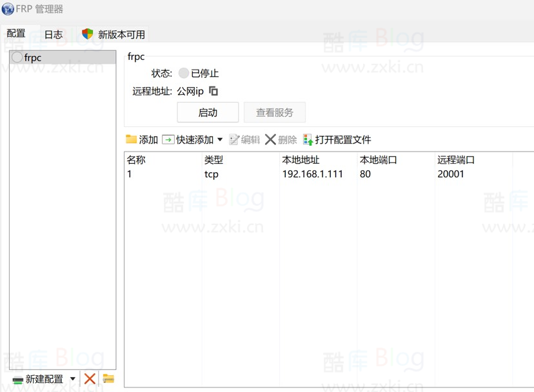
Task: Click the 查看服务 view service button
Action: point(275,112)
